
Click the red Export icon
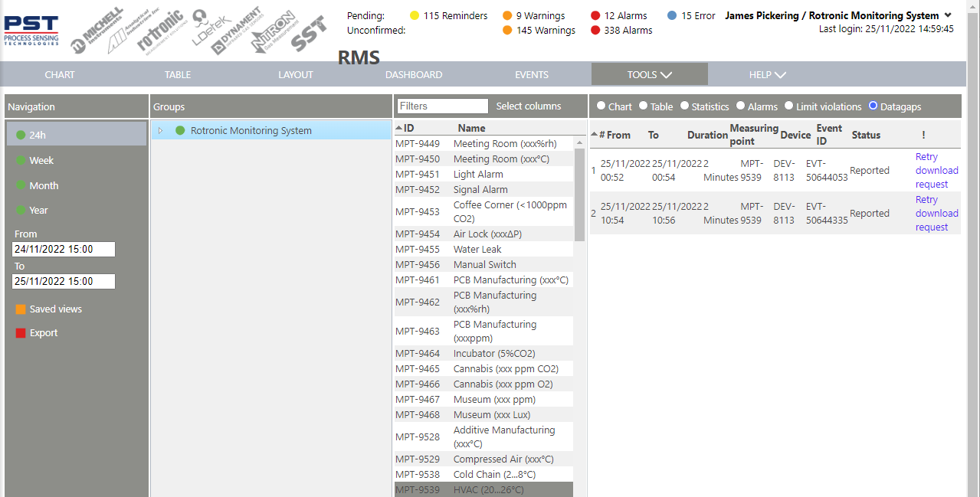click(x=21, y=333)
